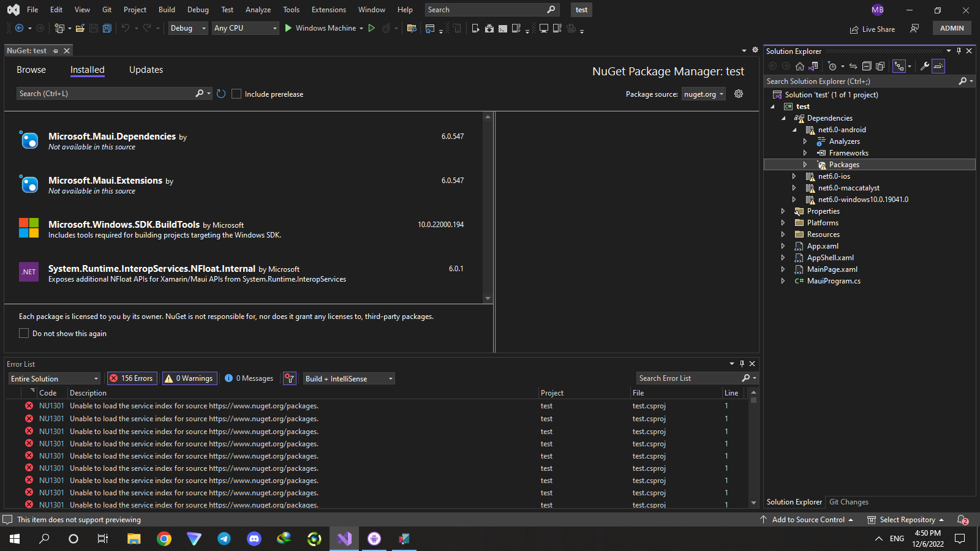The width and height of the screenshot is (980, 551).
Task: Open file using folder toolbar icon
Action: pyautogui.click(x=80, y=28)
